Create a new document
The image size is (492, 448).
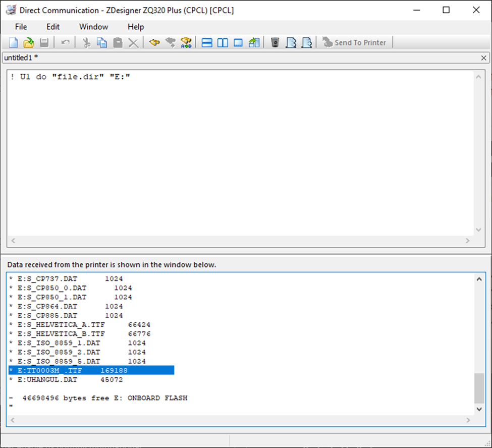pos(13,42)
